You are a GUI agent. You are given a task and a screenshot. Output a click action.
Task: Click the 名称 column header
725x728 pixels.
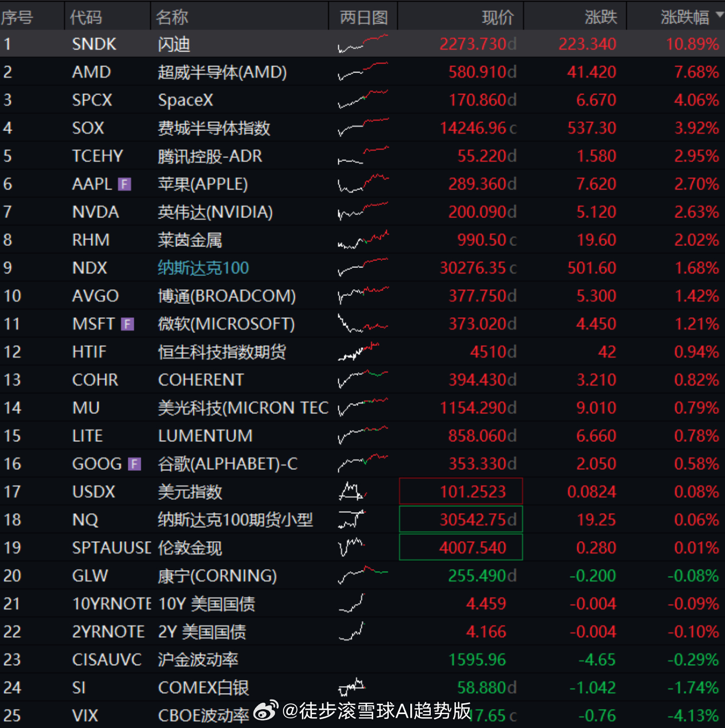(172, 17)
